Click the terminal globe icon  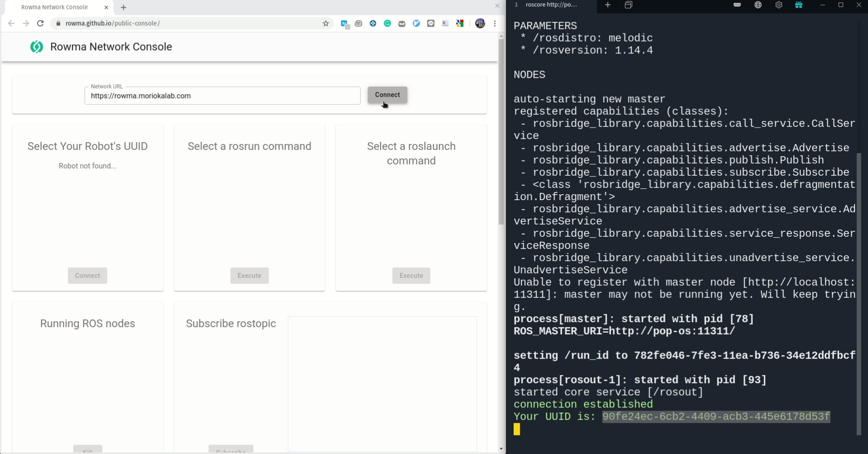point(758,5)
